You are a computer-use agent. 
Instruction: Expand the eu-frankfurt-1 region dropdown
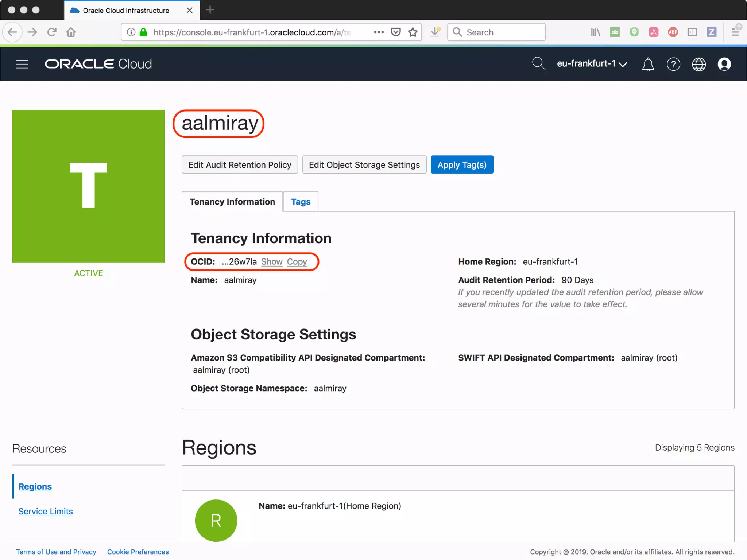pyautogui.click(x=591, y=64)
